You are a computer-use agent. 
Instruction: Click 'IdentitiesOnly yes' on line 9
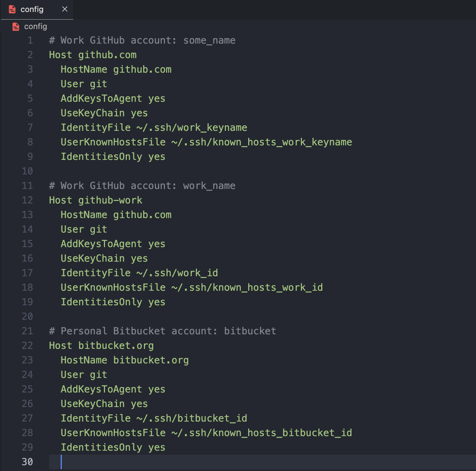click(x=113, y=157)
